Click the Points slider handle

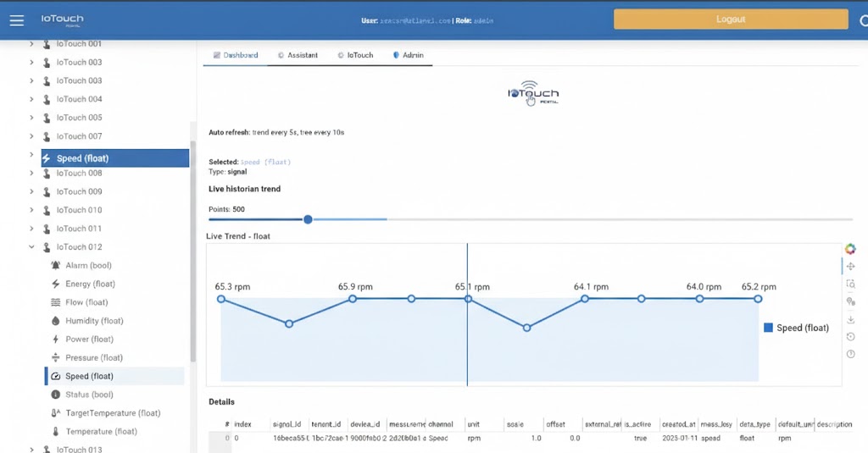pos(308,219)
